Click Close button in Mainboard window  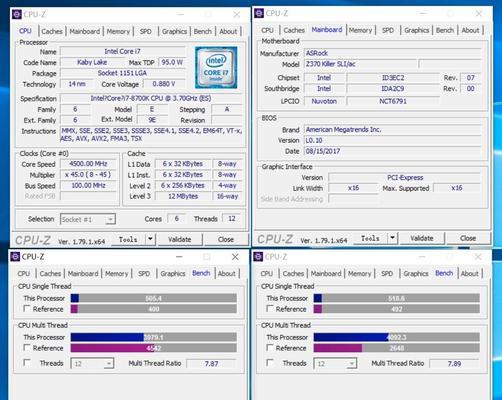tap(468, 238)
